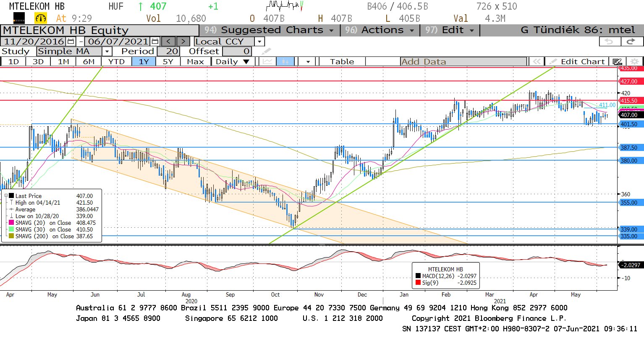Open the start date calendar picker

(x=71, y=42)
